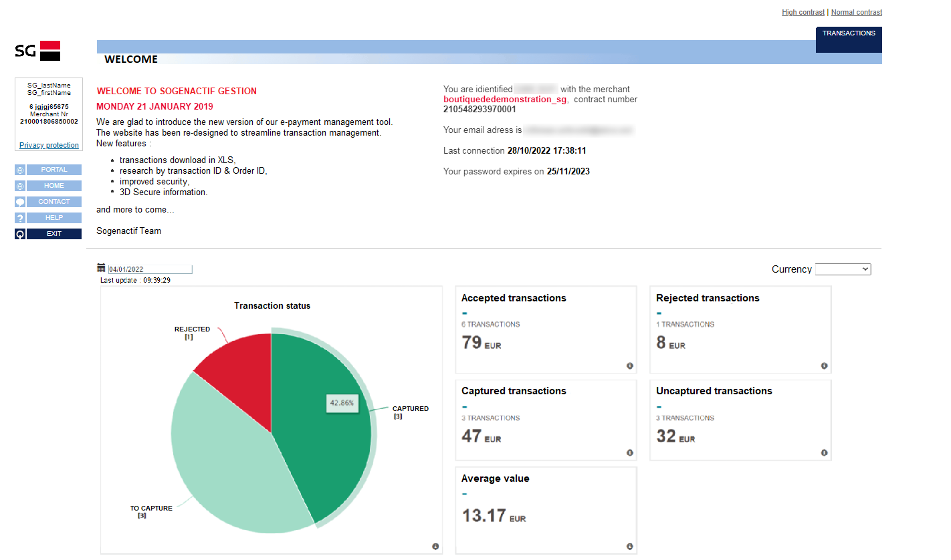Image resolution: width=951 pixels, height=560 pixels.
Task: Click info icon on Transaction status chart
Action: 435,547
